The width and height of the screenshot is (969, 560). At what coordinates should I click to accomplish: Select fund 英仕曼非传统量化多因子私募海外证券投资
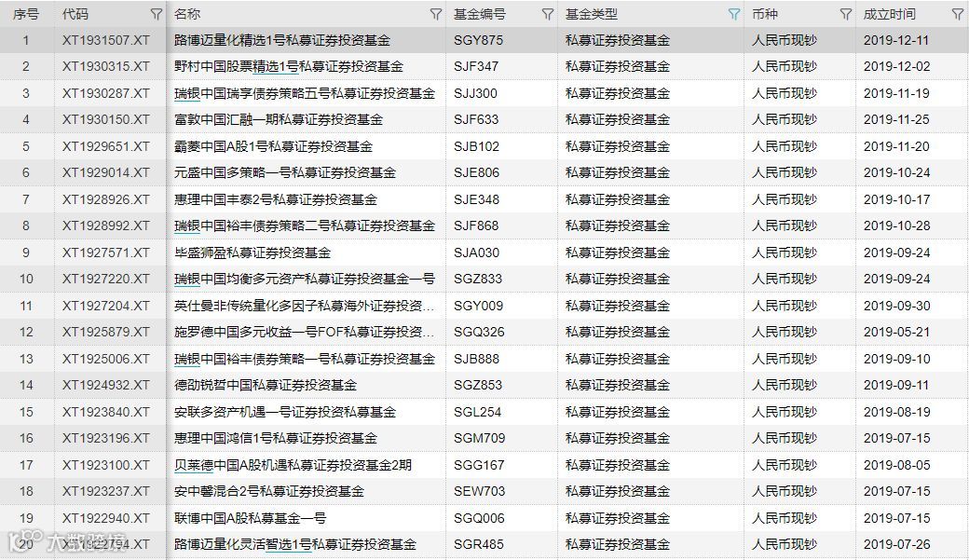click(304, 306)
